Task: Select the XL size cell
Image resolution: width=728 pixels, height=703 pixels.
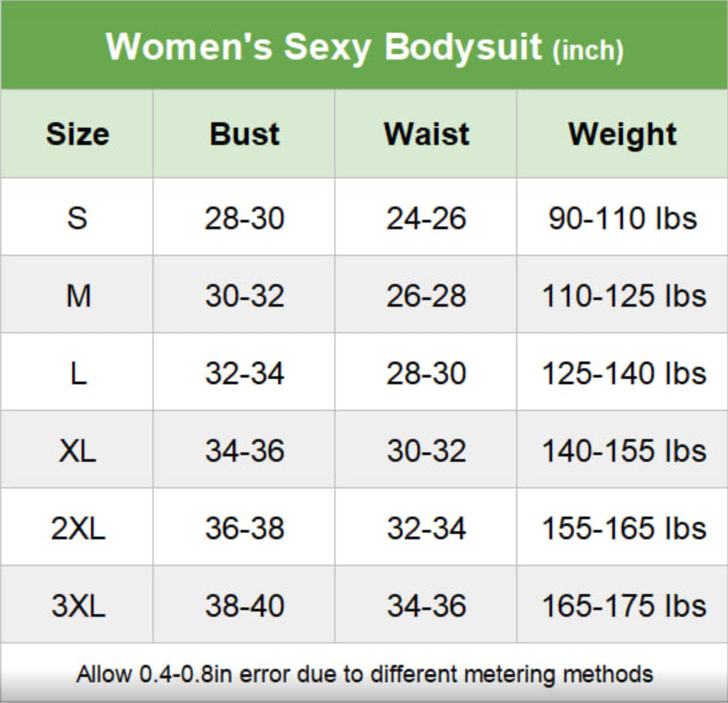Action: 78,451
